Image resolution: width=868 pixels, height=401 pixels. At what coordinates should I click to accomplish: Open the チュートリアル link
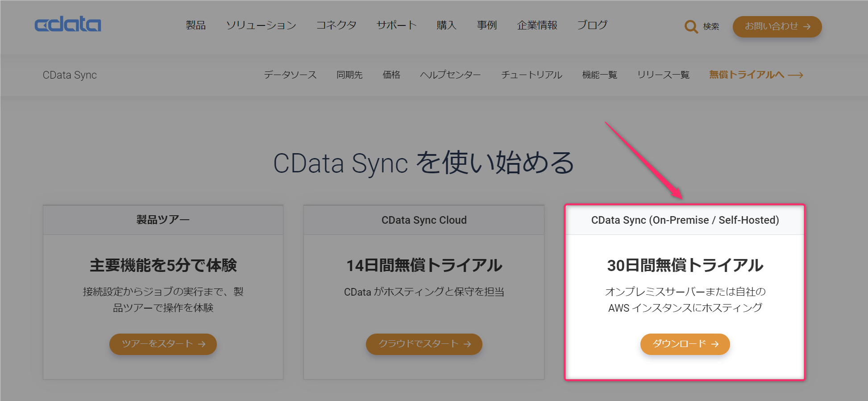coord(532,75)
